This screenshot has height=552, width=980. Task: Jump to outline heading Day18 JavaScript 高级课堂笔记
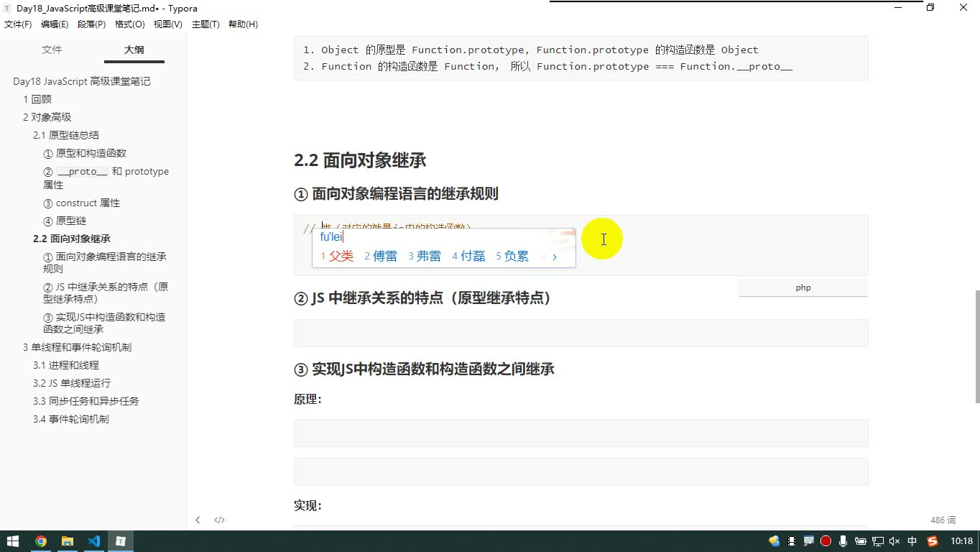click(x=82, y=81)
